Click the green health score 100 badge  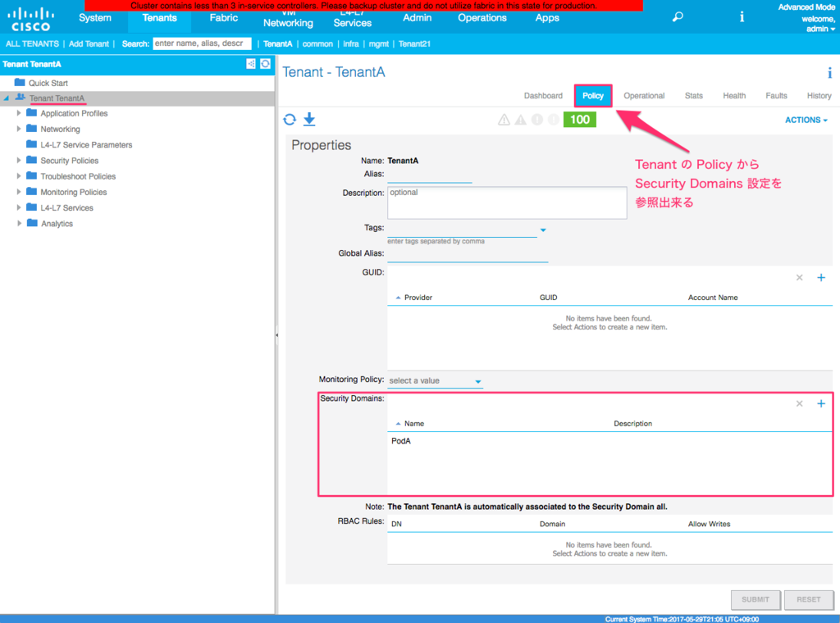(x=580, y=120)
